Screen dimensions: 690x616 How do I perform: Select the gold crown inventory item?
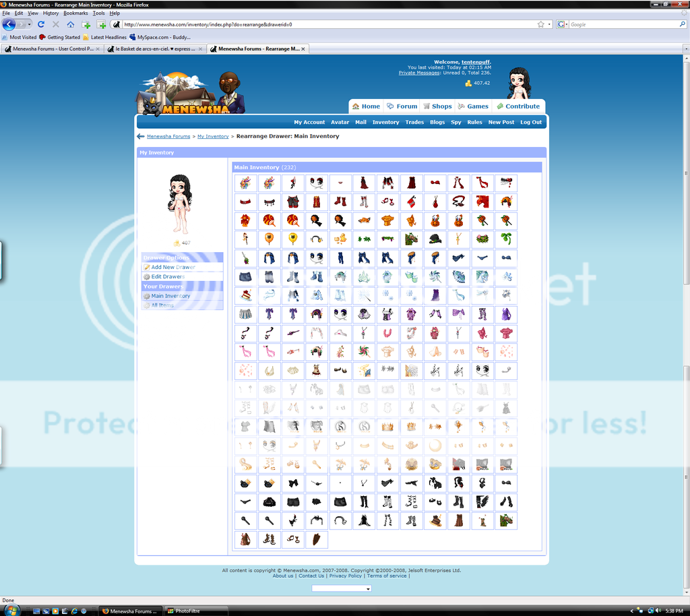[x=387, y=427]
